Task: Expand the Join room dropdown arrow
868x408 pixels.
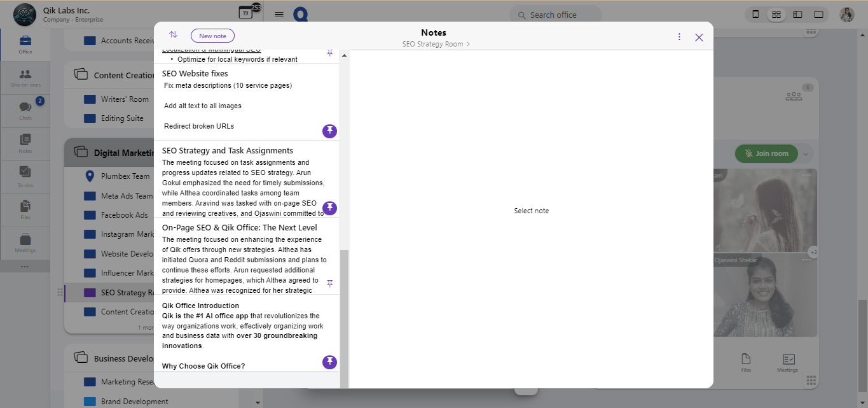Action: [806, 153]
